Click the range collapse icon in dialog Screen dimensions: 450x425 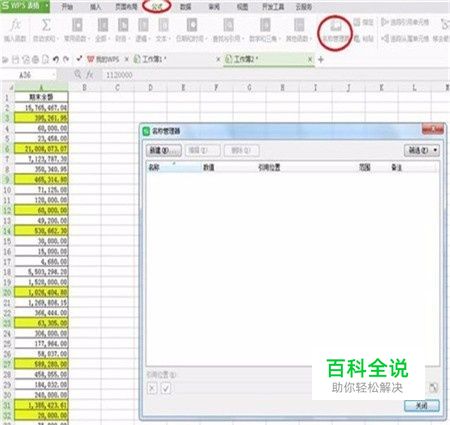coord(434,387)
